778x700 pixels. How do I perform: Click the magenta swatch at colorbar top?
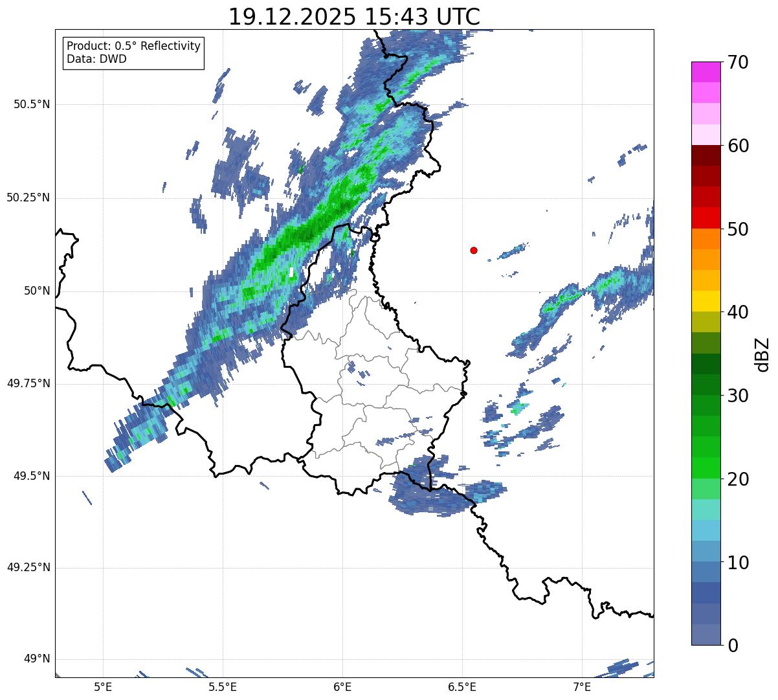(x=706, y=72)
